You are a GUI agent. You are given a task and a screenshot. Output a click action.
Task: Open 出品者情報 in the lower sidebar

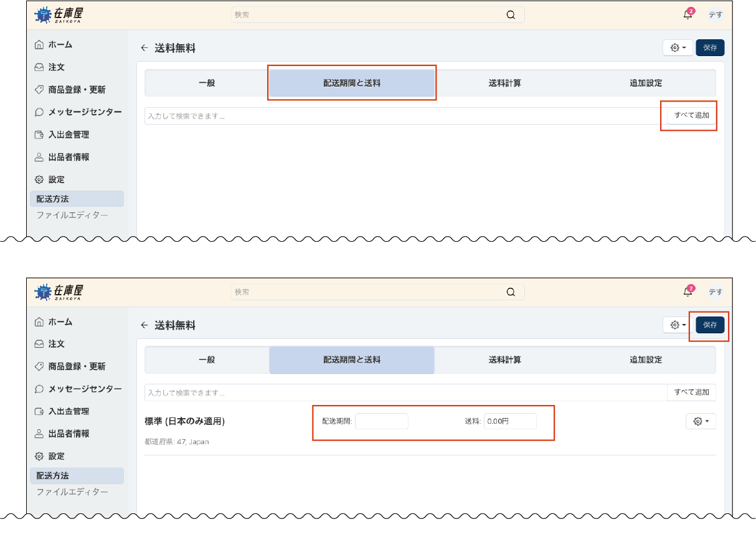point(69,434)
